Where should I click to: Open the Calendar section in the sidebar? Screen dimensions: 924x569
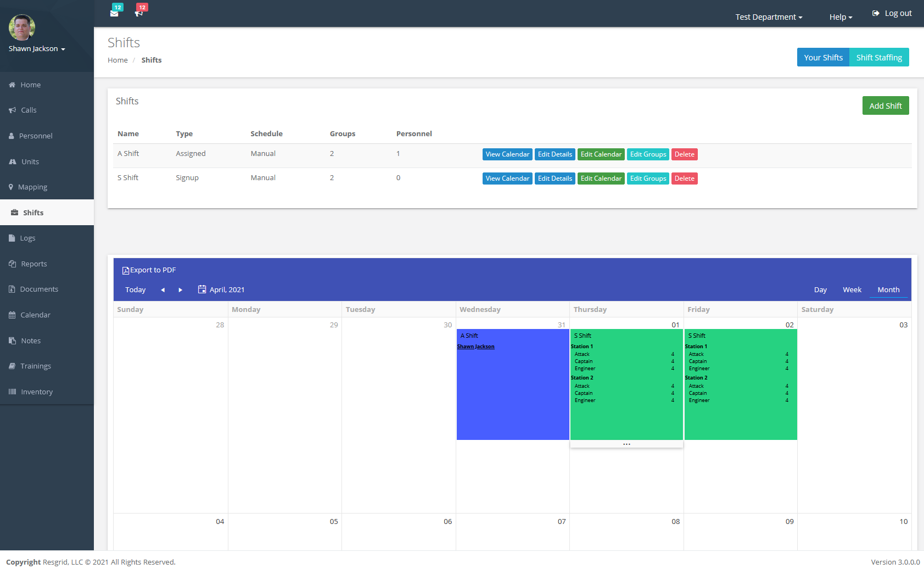pyautogui.click(x=36, y=315)
